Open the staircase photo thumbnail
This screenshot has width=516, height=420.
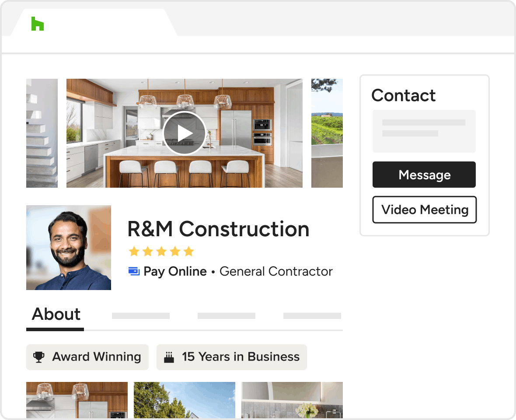coord(42,133)
